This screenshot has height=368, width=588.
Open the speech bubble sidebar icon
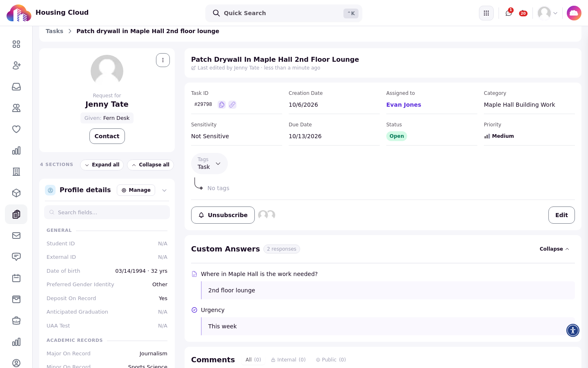pos(16,257)
